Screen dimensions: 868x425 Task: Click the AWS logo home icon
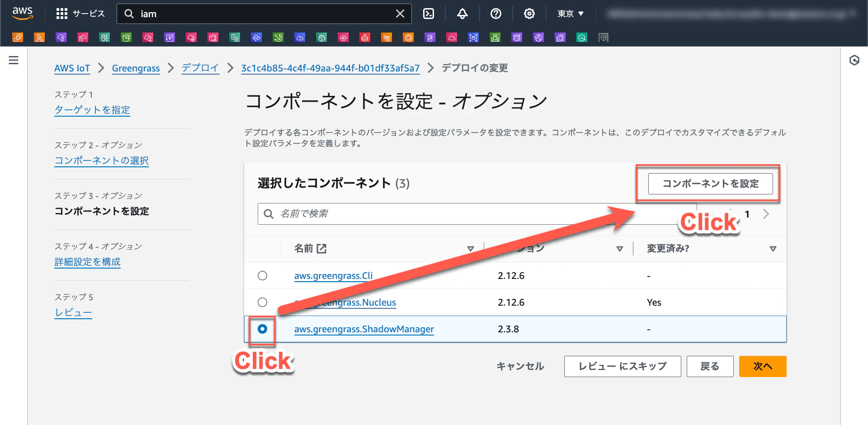coord(23,14)
